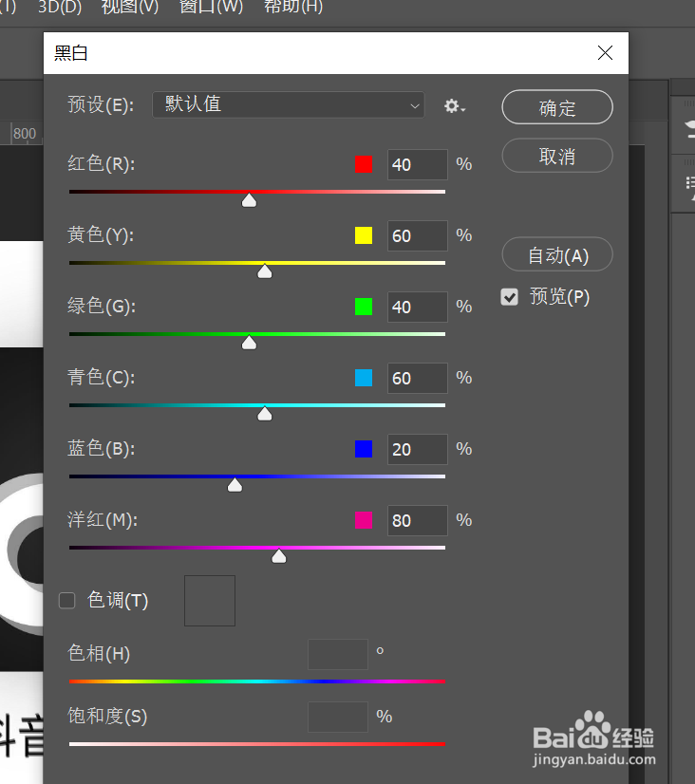The height and width of the screenshot is (784, 695).
Task: Click the 饱和度(S) saturation slider track
Action: click(257, 744)
